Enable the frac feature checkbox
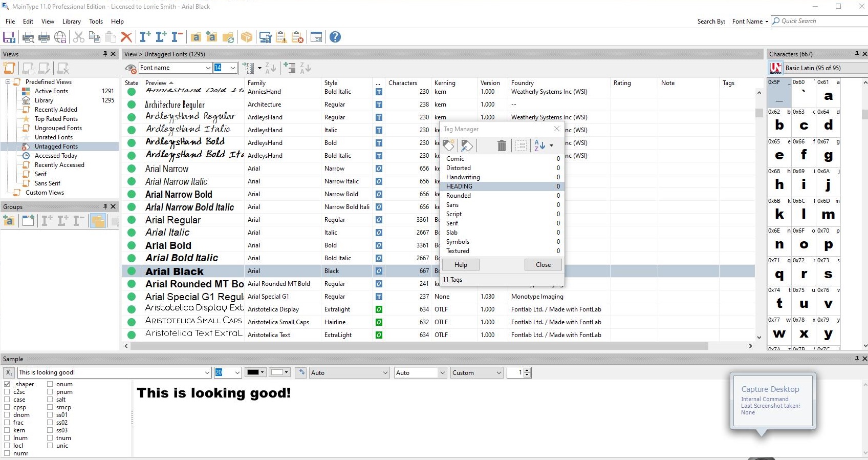 pos(7,423)
